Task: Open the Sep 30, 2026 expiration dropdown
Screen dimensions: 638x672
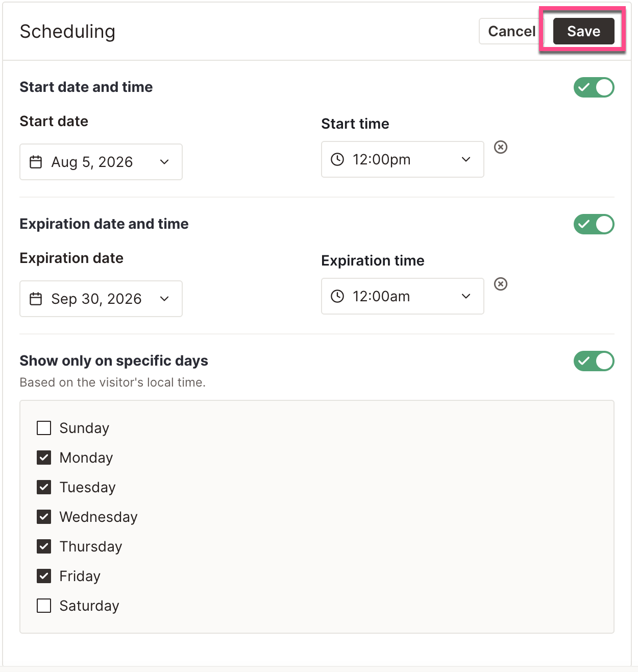Action: [101, 299]
